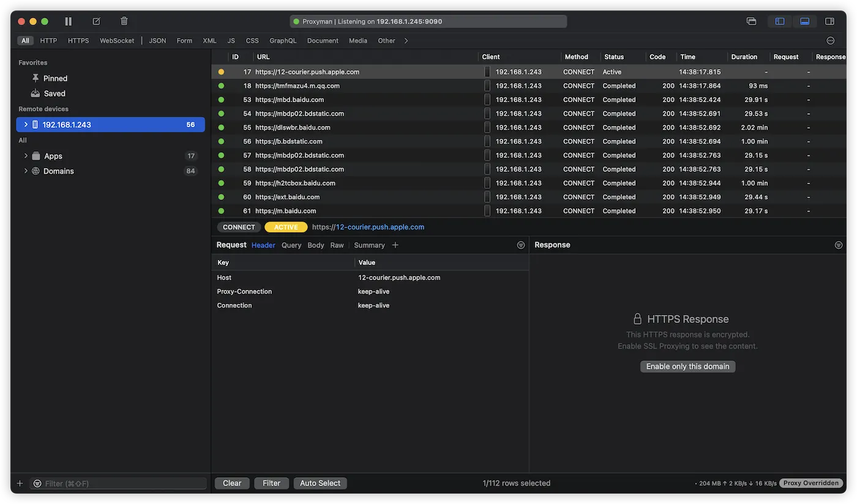857x504 pixels.
Task: Switch to the request Raw tab
Action: coord(337,245)
